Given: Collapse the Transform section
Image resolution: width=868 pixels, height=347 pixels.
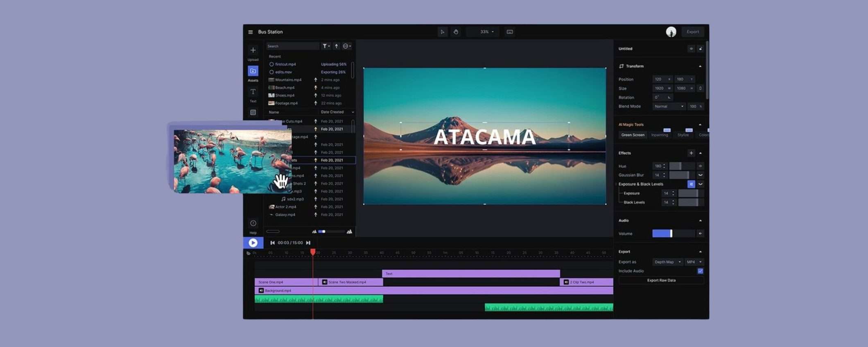Looking at the screenshot, I should coord(700,66).
